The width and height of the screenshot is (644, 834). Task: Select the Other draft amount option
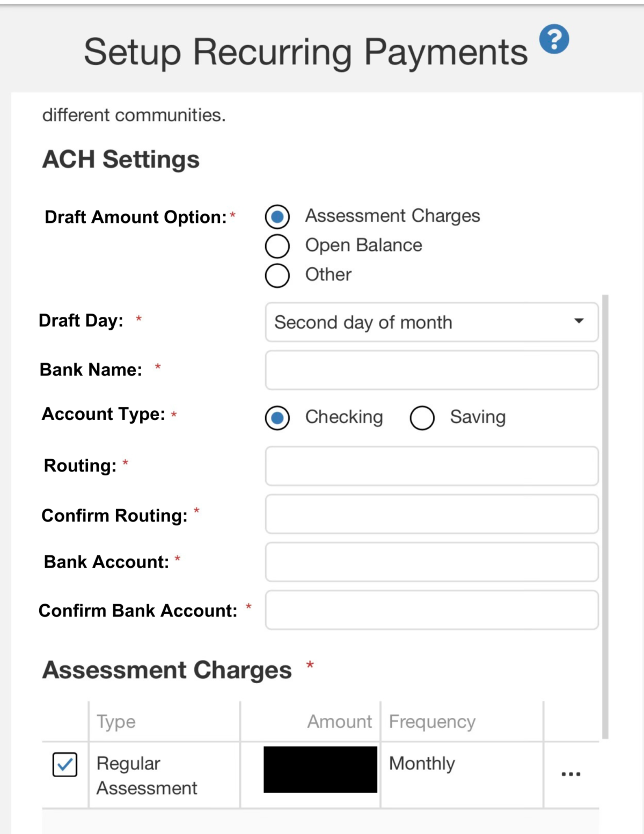click(277, 275)
